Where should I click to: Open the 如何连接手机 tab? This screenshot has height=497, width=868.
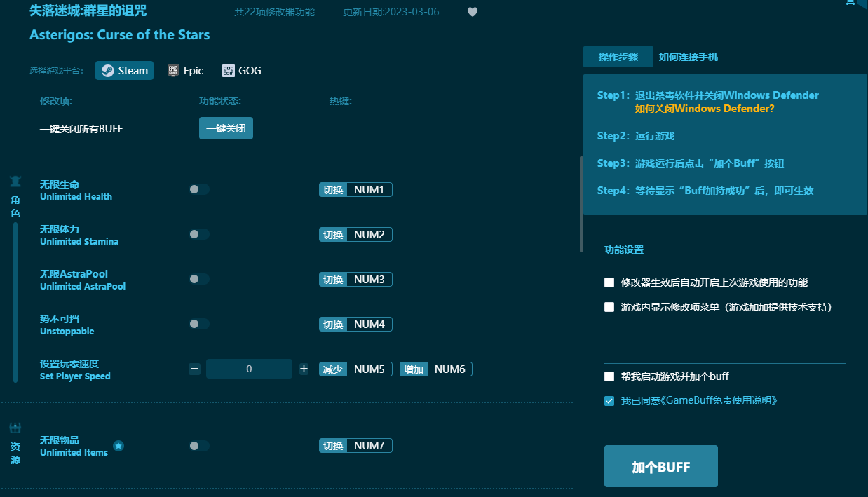coord(689,57)
